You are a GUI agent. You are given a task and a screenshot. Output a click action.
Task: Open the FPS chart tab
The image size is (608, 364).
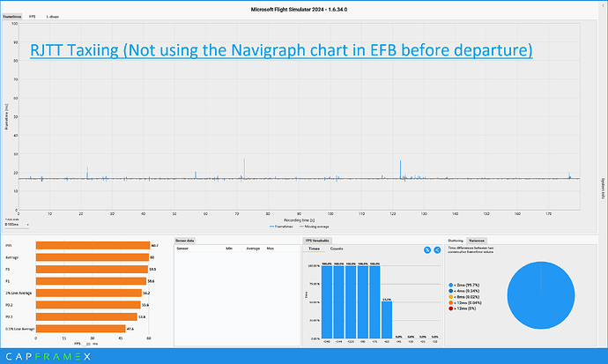click(x=33, y=17)
